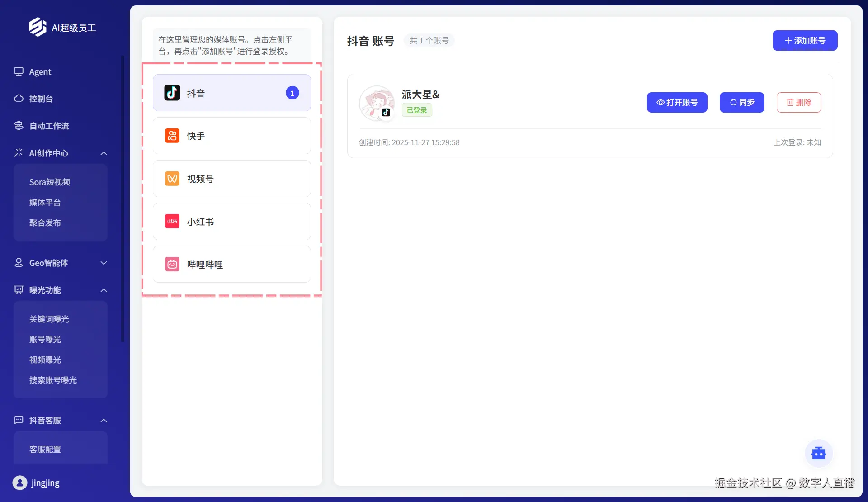Collapse the 抖音客服 section chevron
This screenshot has width=868, height=502.
[104, 421]
